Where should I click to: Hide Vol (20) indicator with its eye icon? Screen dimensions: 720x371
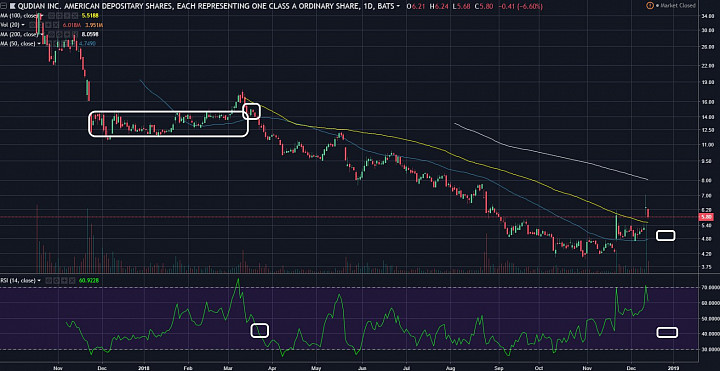[32, 25]
